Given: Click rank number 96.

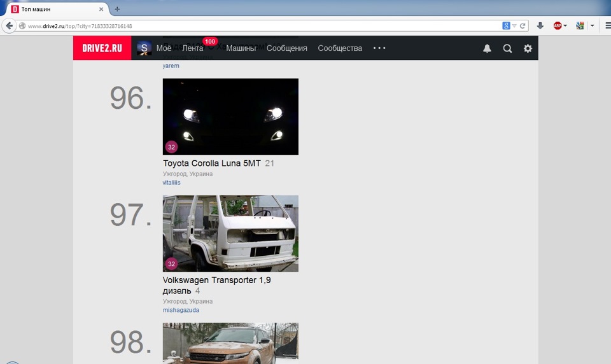Looking at the screenshot, I should click(x=130, y=98).
